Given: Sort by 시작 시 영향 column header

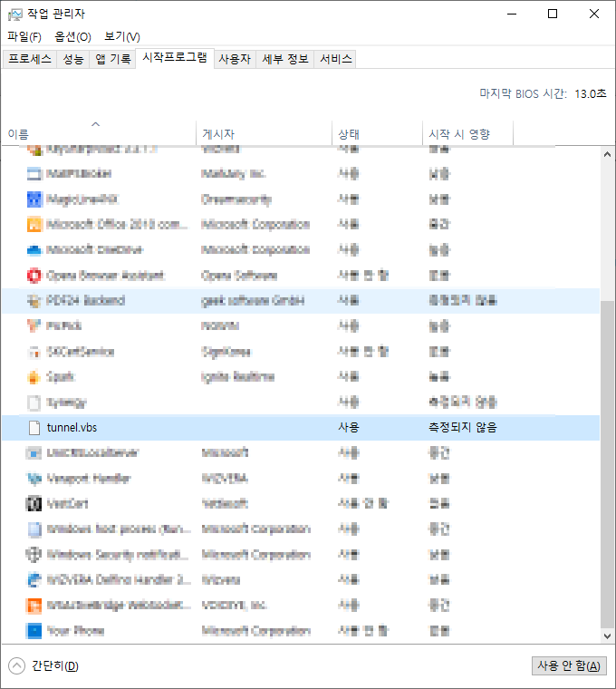Looking at the screenshot, I should pyautogui.click(x=467, y=133).
